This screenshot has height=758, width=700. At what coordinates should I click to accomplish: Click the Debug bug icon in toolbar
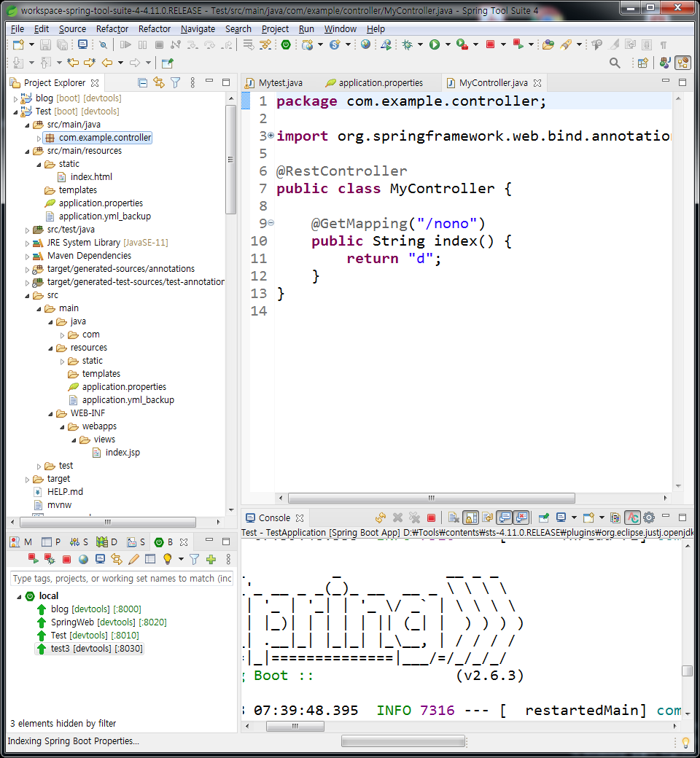(408, 45)
